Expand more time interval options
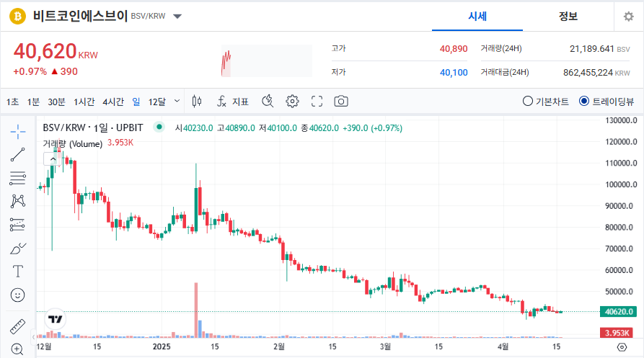Image resolution: width=644 pixels, height=358 pixels. click(177, 101)
